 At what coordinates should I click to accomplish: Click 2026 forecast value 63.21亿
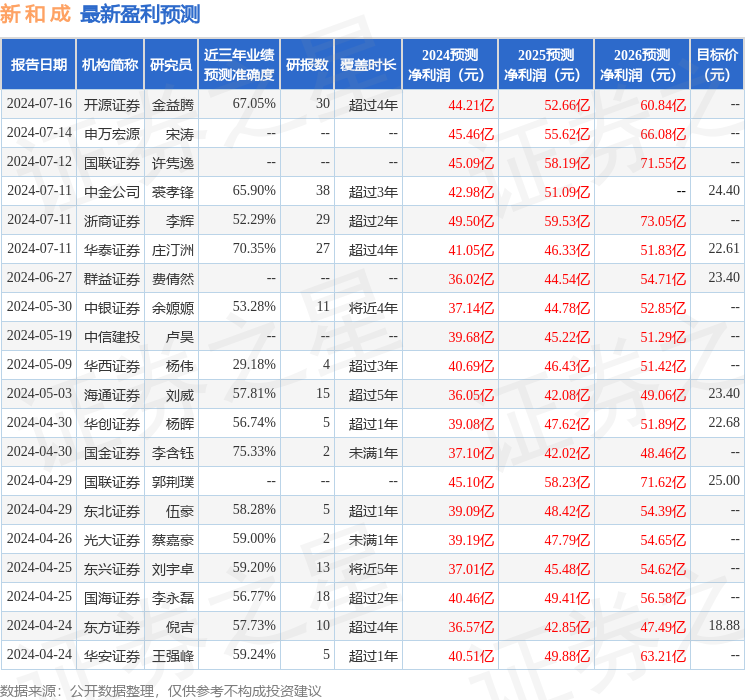663,656
